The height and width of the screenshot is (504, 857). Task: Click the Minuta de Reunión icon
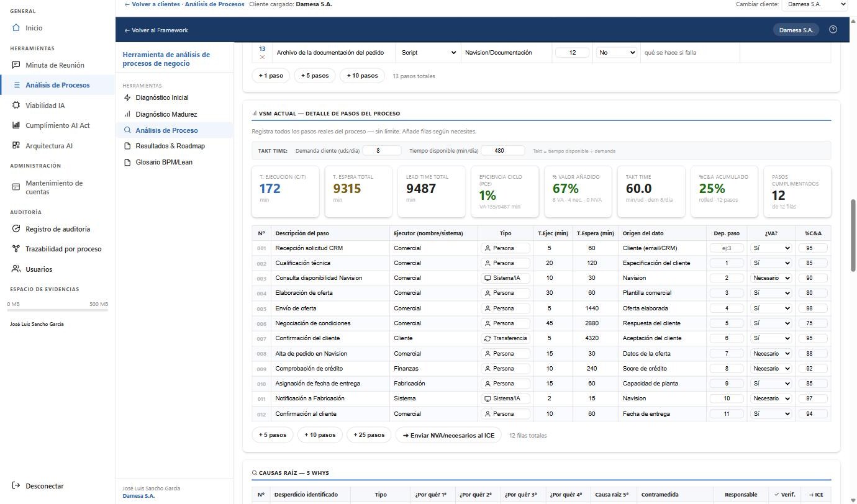[16, 65]
